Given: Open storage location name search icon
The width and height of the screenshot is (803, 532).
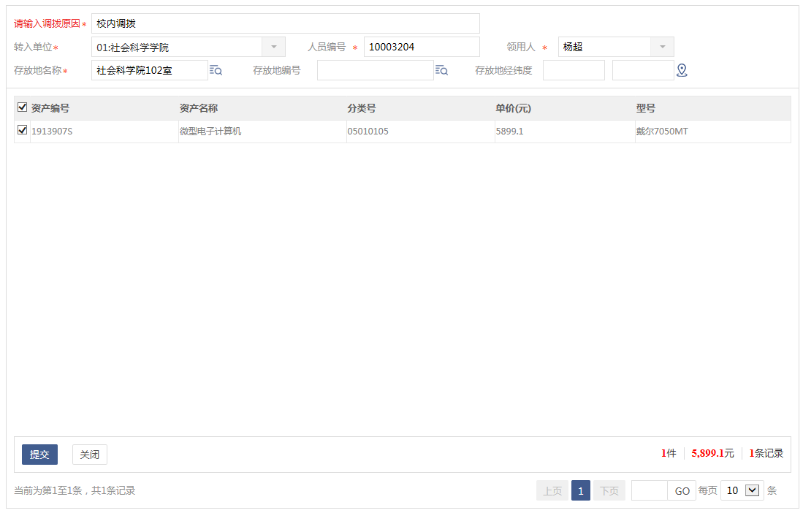Looking at the screenshot, I should coord(216,70).
